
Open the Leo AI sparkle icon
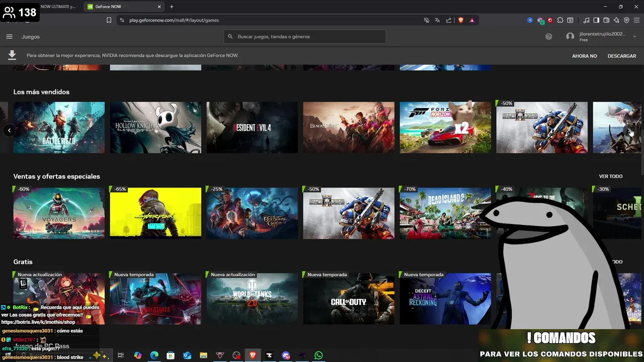click(x=616, y=20)
